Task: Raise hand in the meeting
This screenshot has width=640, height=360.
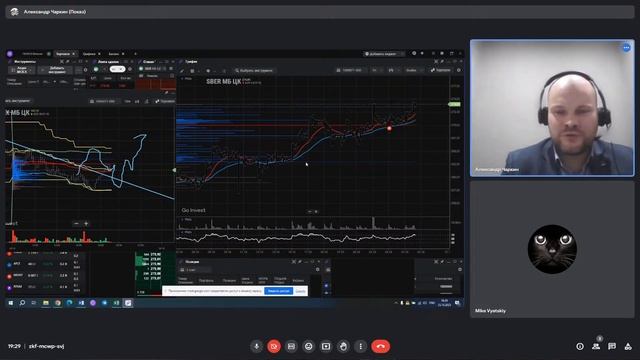Action: [343, 346]
